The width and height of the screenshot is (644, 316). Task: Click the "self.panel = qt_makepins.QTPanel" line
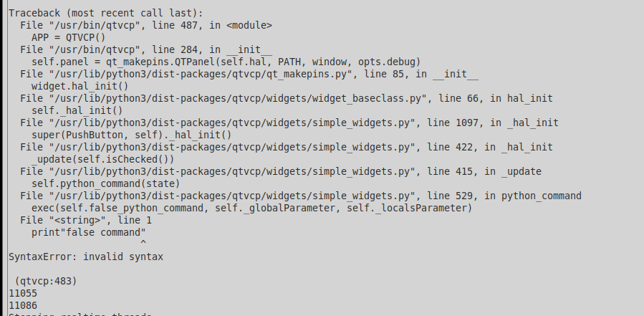point(226,62)
